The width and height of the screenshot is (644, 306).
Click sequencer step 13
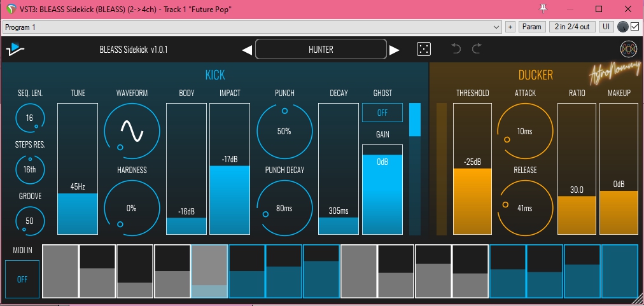[508, 271]
